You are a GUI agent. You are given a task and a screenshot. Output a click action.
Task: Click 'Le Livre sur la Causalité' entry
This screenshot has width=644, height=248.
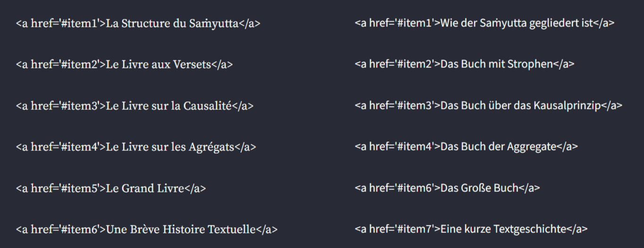168,106
